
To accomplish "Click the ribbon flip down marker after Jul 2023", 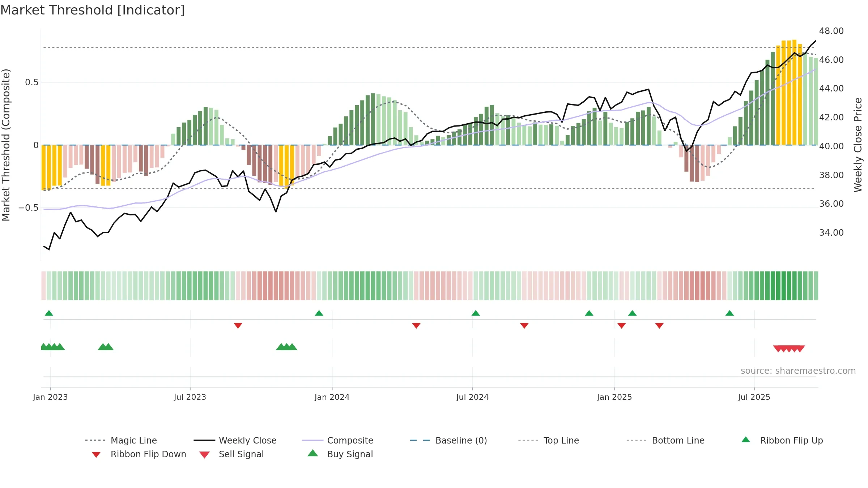I will pos(238,326).
